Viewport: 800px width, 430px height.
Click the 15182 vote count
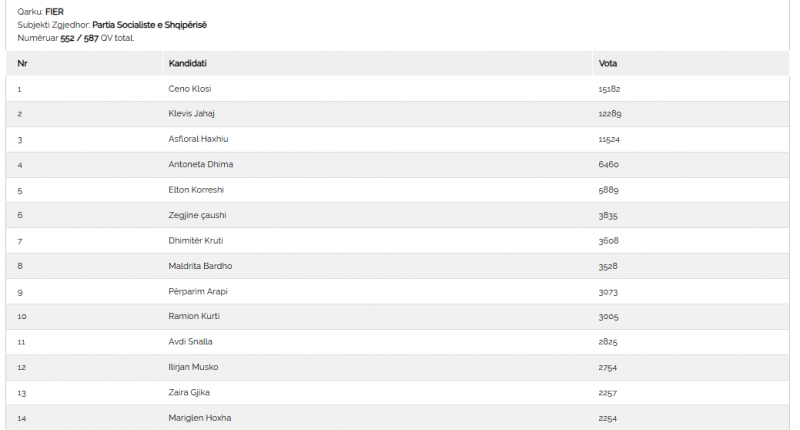[609, 89]
